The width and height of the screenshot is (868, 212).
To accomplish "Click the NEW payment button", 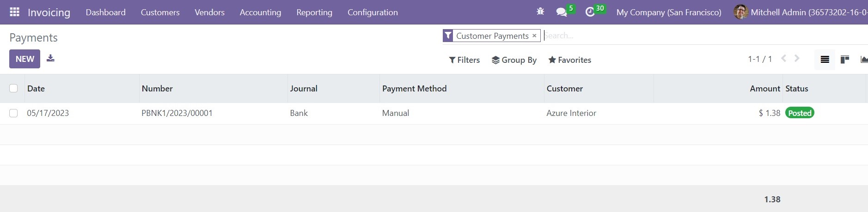I will pyautogui.click(x=25, y=59).
